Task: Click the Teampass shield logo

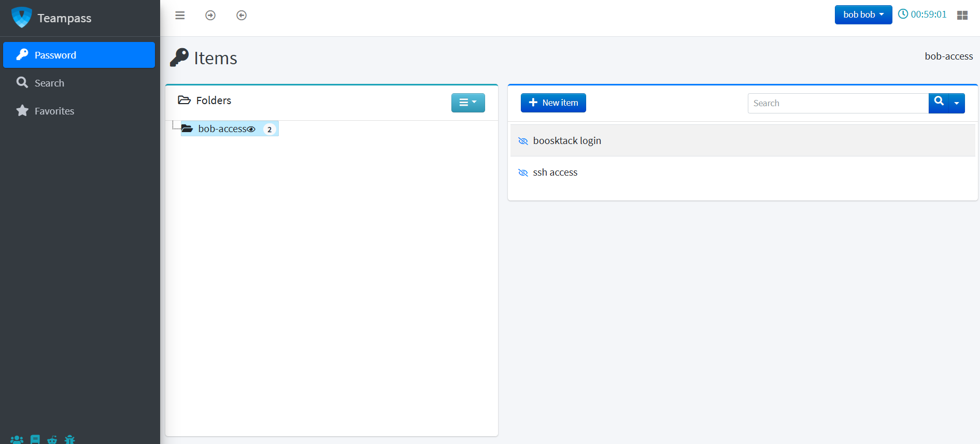Action: tap(22, 18)
